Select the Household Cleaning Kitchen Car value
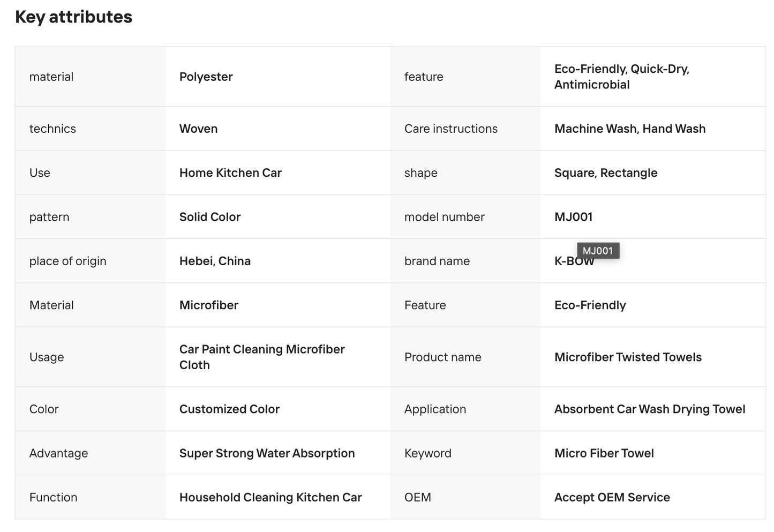Viewport: 774px width, 532px height. tap(270, 498)
